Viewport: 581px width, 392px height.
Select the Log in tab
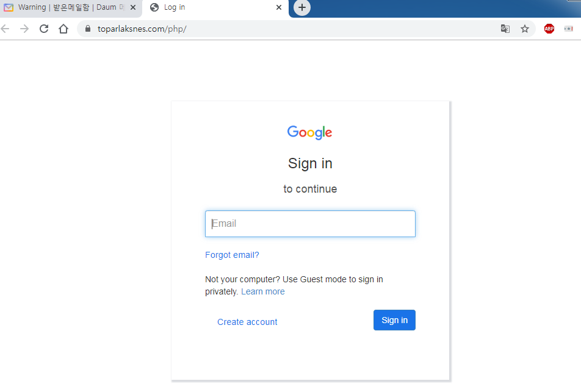tap(215, 8)
